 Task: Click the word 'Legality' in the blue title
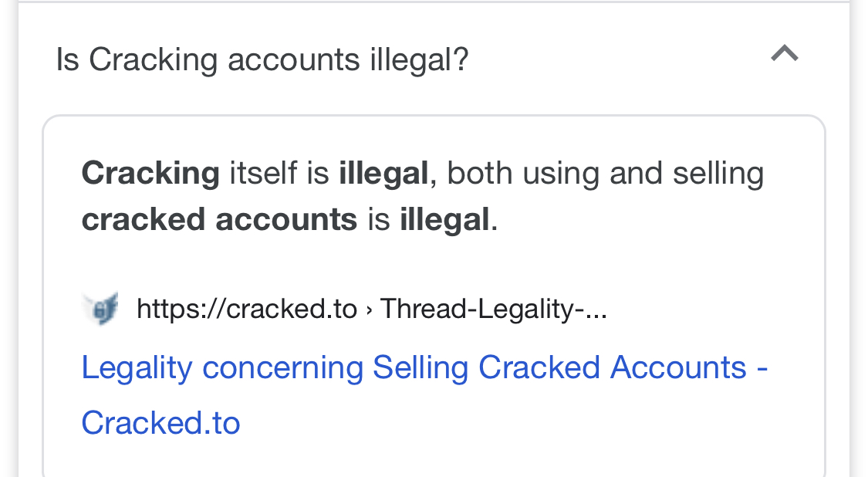pos(137,368)
